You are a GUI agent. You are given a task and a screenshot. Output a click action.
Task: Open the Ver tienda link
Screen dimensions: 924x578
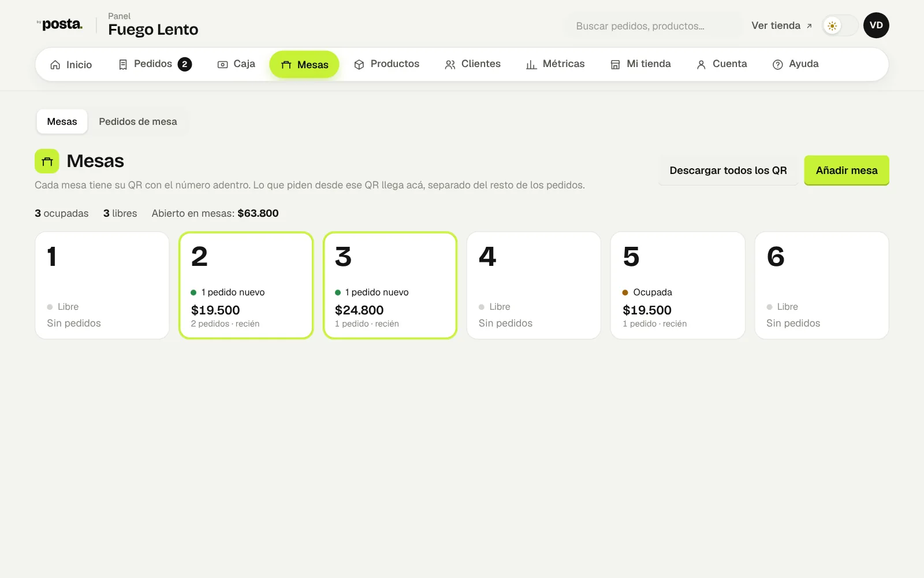782,25
